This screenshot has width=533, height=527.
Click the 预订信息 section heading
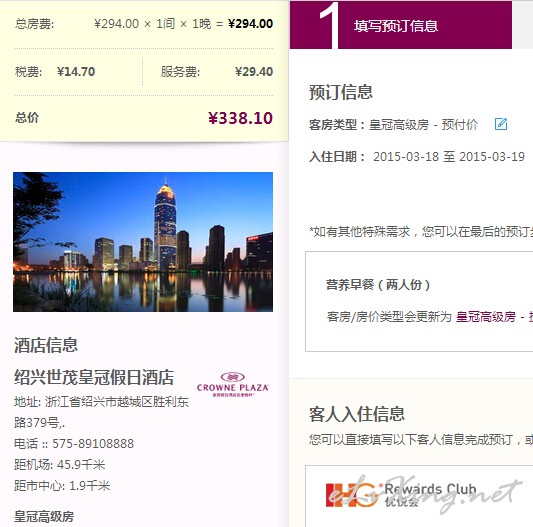[341, 92]
